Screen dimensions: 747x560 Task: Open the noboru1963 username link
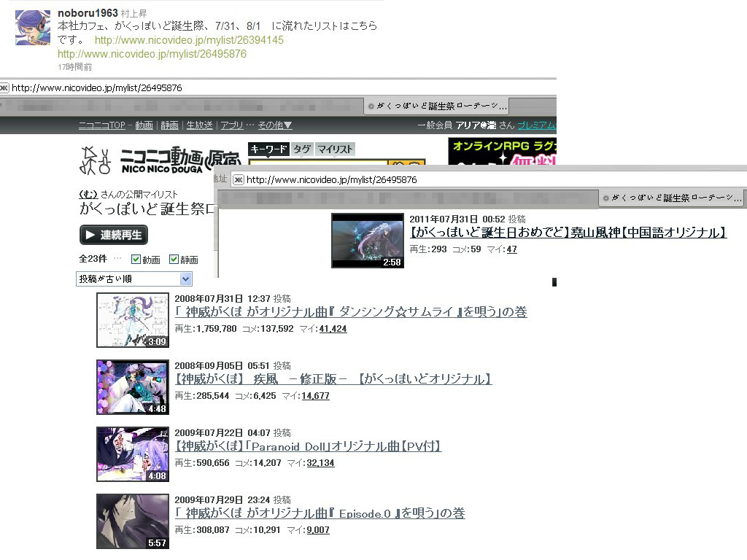point(88,13)
